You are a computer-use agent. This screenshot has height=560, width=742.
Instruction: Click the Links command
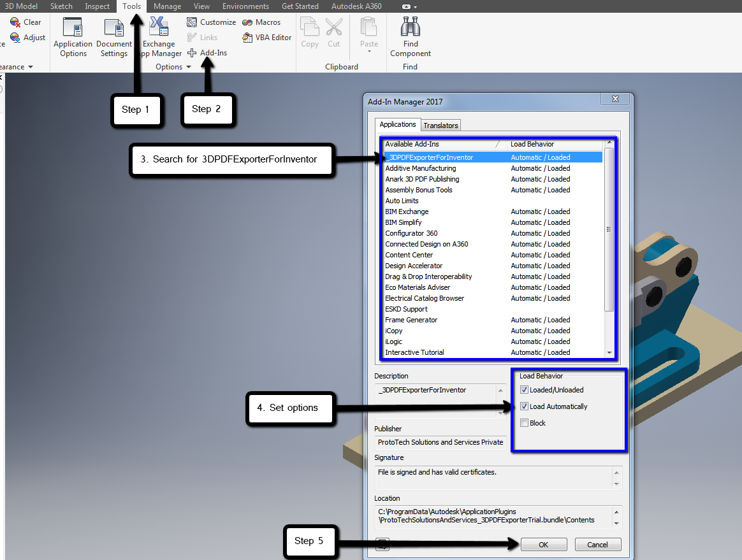(x=202, y=38)
